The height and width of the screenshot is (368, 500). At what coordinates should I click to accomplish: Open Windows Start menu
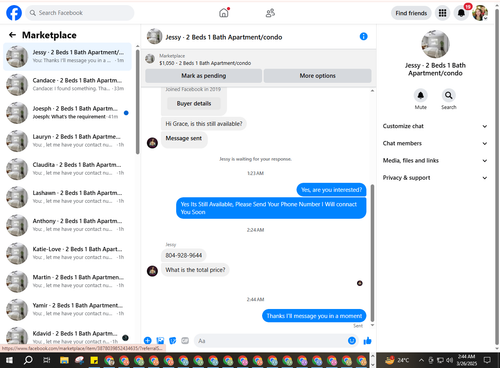tap(9, 360)
